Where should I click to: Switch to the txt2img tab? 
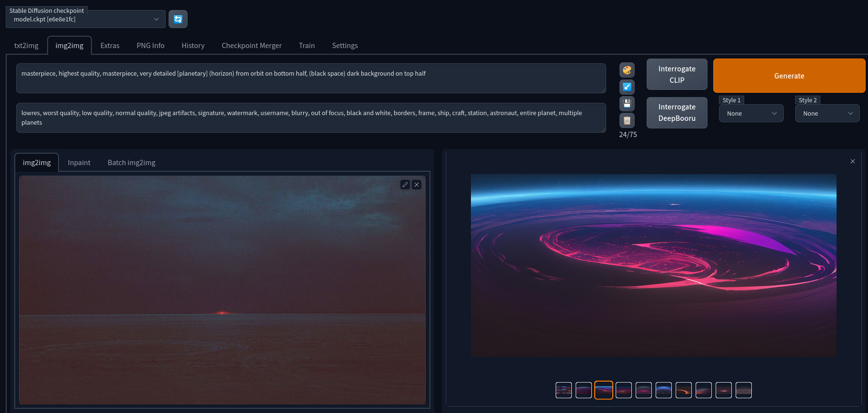[x=26, y=46]
